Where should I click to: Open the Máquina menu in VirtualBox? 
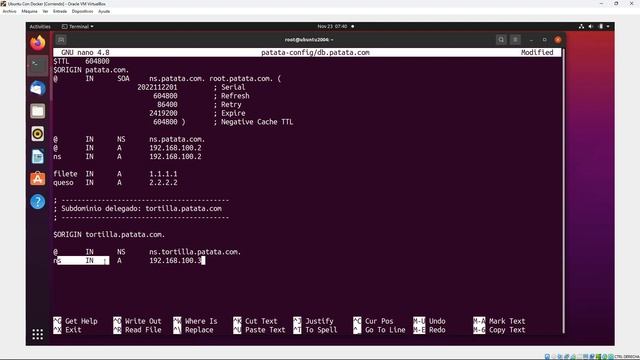29,11
